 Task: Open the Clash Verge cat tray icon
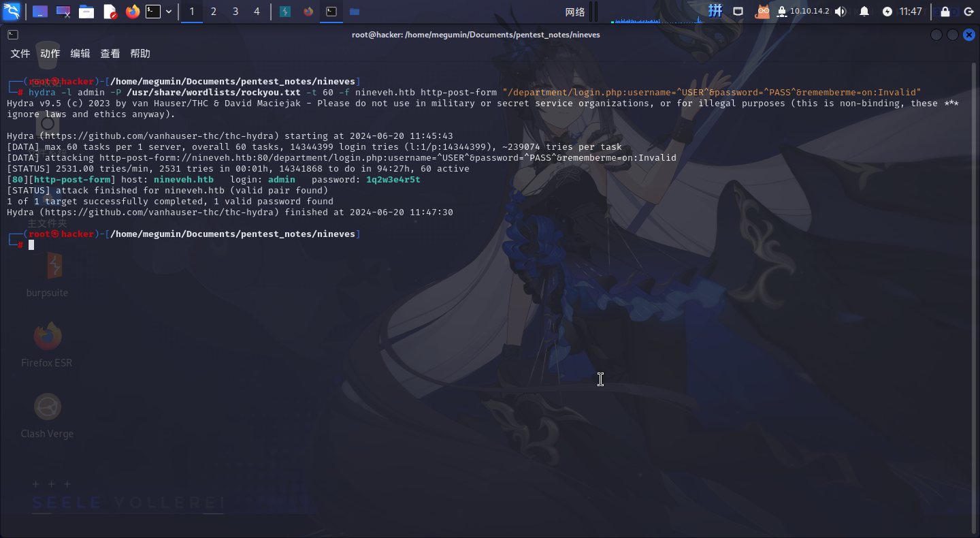tap(763, 12)
